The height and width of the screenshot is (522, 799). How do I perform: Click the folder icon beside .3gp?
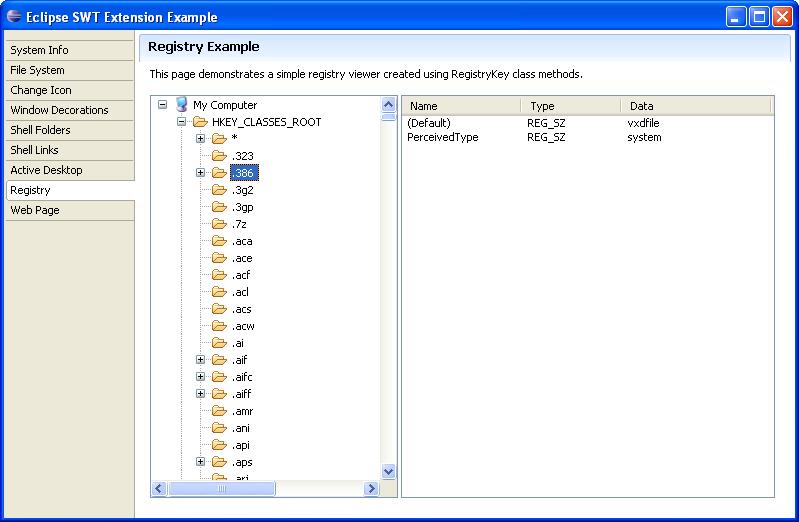tap(219, 206)
